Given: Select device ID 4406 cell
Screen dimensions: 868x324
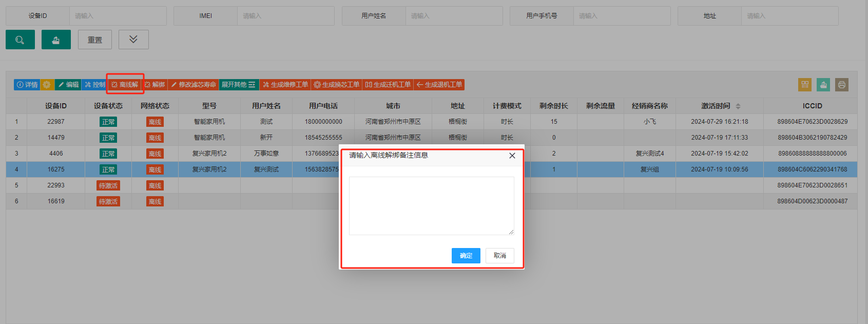Looking at the screenshot, I should point(56,154).
